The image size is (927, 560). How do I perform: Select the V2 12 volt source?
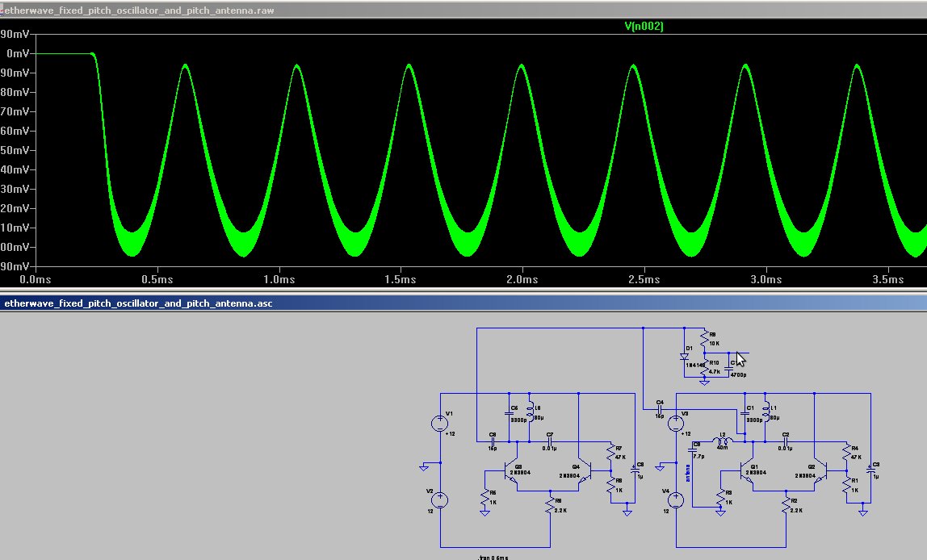coord(440,499)
